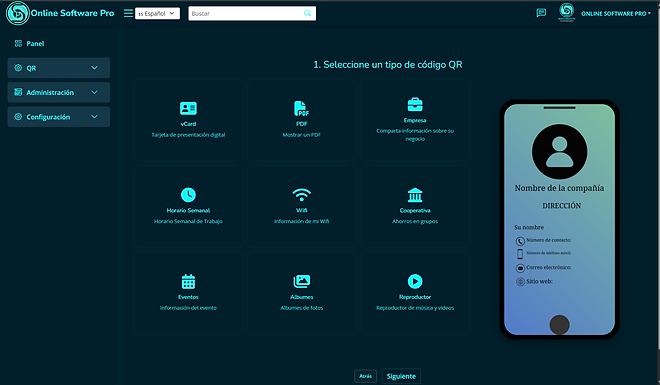Click the Siguiente button
This screenshot has height=385, width=660.
[401, 376]
